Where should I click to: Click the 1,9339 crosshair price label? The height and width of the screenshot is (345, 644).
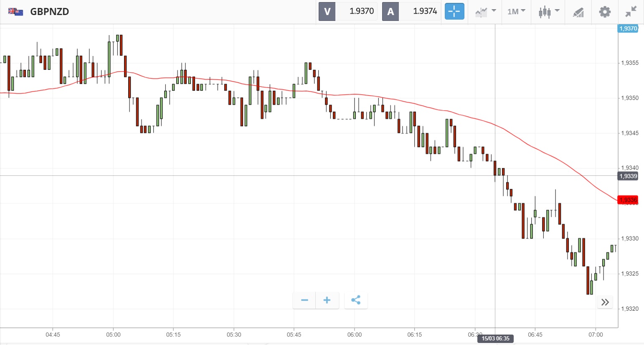(x=628, y=176)
